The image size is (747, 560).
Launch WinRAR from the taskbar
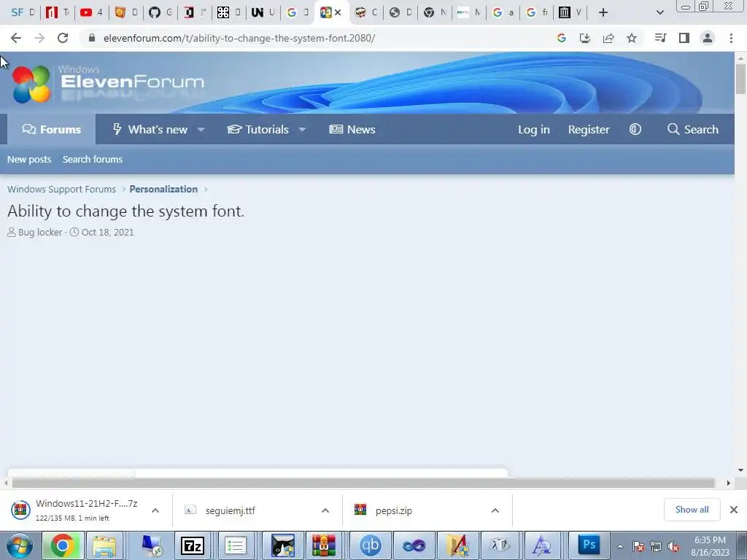[324, 545]
